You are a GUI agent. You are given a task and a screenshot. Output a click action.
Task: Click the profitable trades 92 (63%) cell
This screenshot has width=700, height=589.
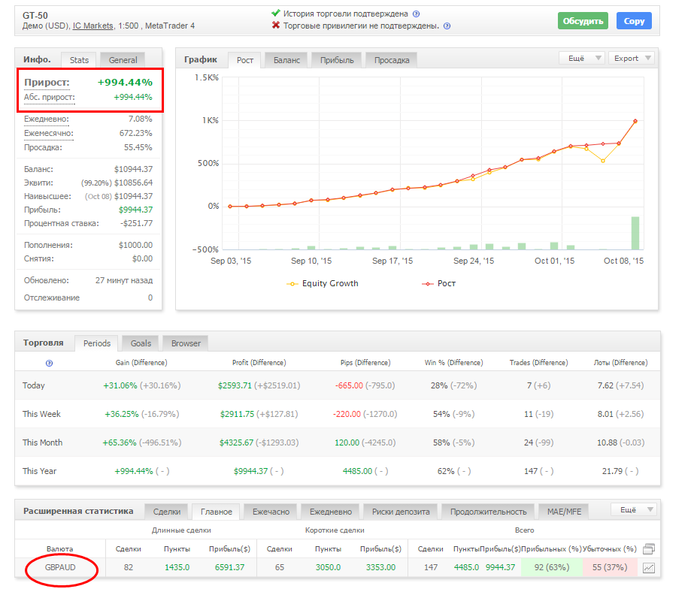coord(552,567)
